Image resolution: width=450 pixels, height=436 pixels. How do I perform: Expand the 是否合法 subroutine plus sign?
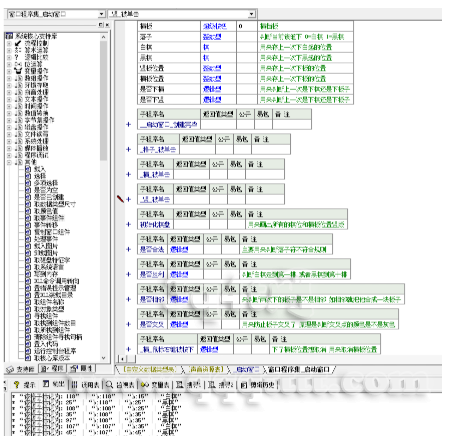click(128, 249)
